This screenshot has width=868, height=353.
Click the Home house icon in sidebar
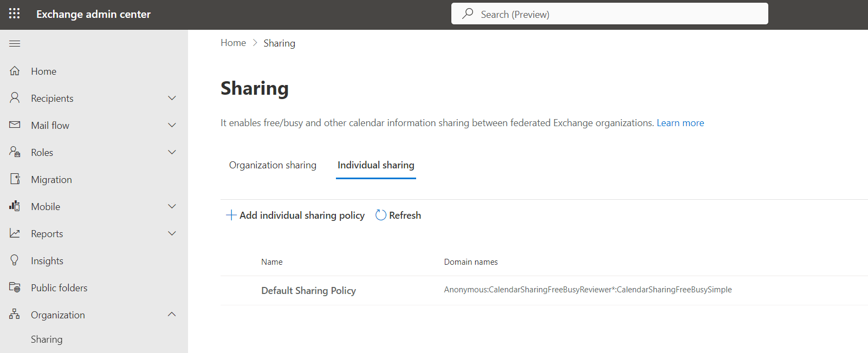point(15,71)
